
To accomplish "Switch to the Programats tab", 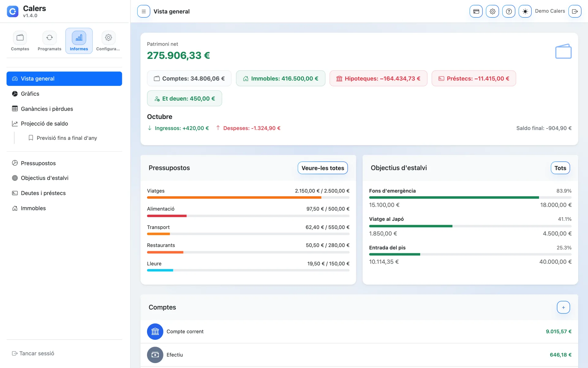I will tap(50, 41).
